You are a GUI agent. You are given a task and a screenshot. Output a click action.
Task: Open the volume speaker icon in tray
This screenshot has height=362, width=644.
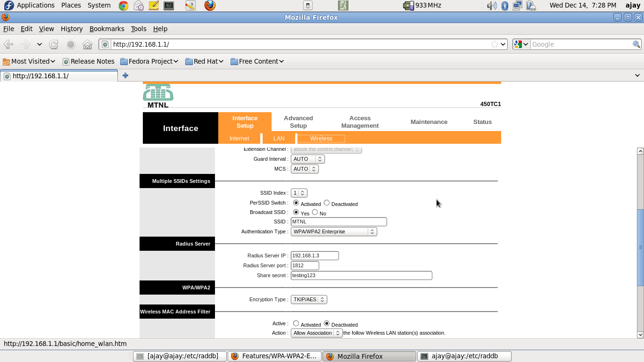pyautogui.click(x=492, y=6)
